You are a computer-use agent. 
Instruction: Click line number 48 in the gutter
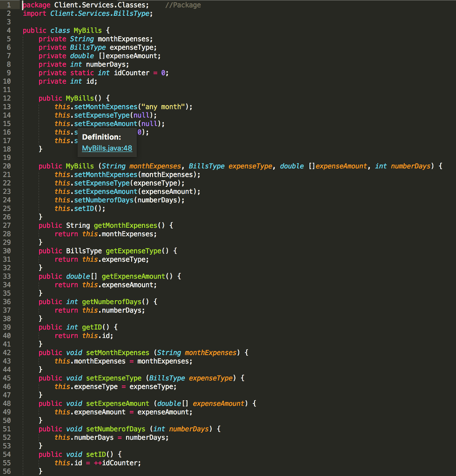click(8, 403)
